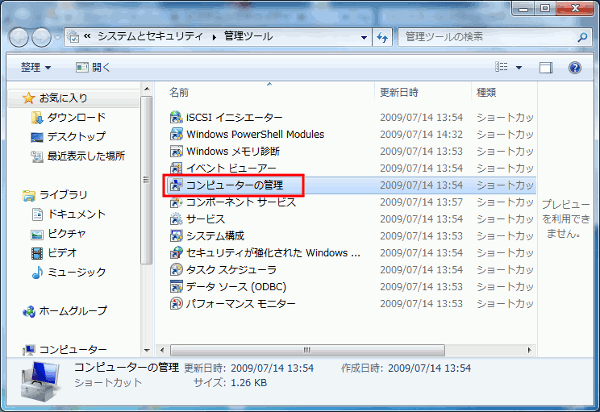
Task: Select the コンピューターの管理 shortcut icon
Action: click(176, 185)
